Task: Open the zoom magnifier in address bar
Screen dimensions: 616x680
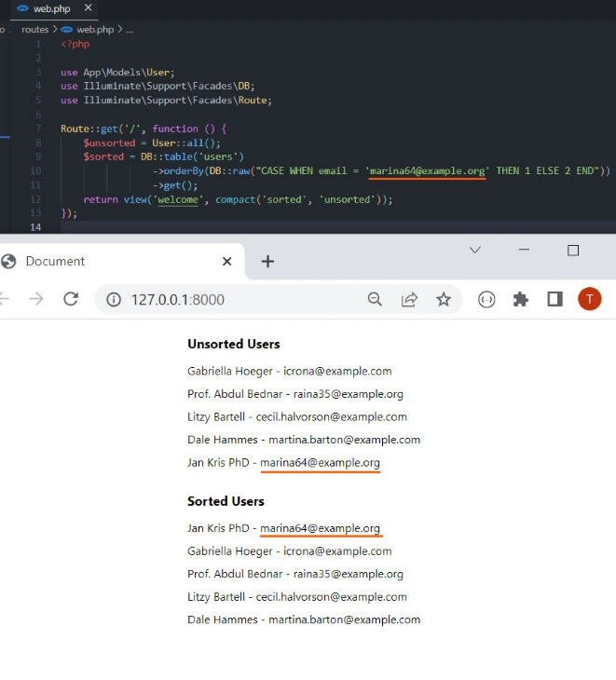Action: (375, 299)
